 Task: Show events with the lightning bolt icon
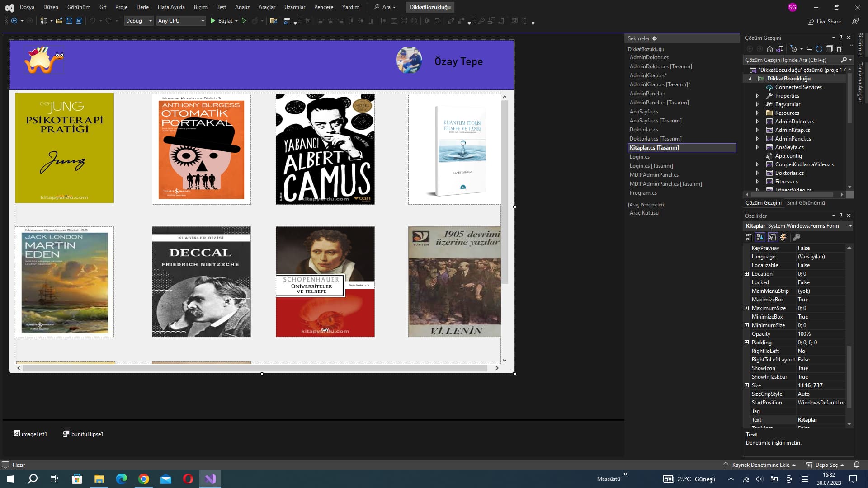[x=783, y=237]
